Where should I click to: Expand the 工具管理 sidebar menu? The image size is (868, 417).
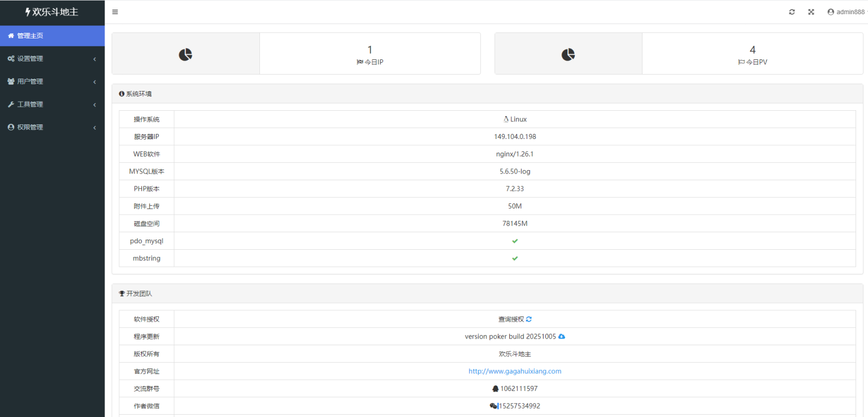click(52, 105)
